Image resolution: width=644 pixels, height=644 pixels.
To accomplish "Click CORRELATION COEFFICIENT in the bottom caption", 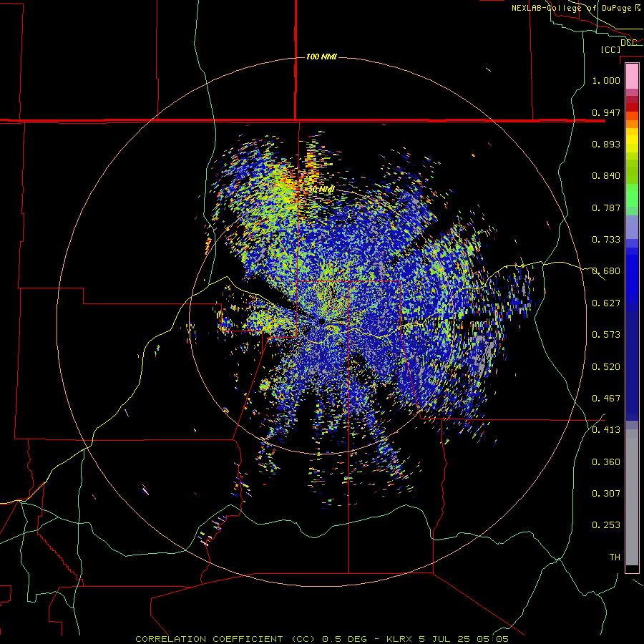I will point(209,639).
